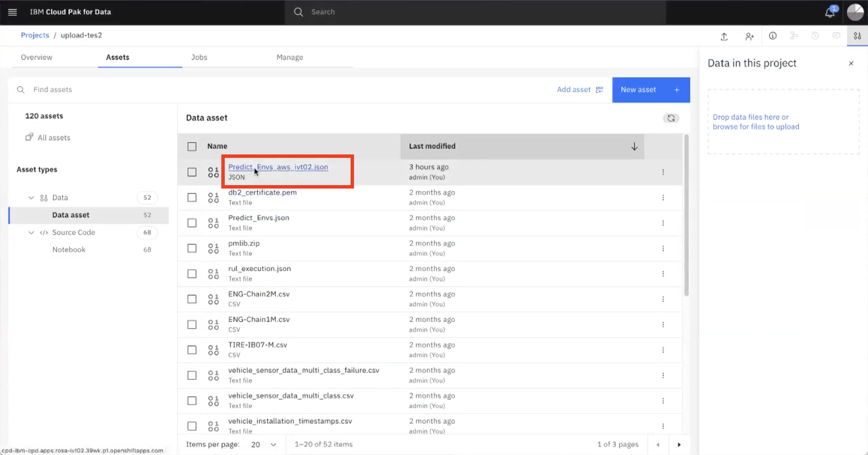Open the vehicle_installation_timestamps.csv asset

pos(290,421)
